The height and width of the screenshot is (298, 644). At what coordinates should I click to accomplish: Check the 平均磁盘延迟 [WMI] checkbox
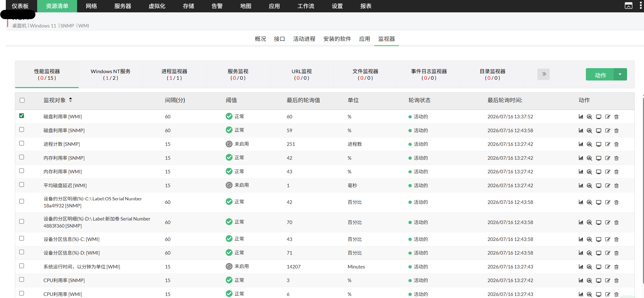(22, 184)
